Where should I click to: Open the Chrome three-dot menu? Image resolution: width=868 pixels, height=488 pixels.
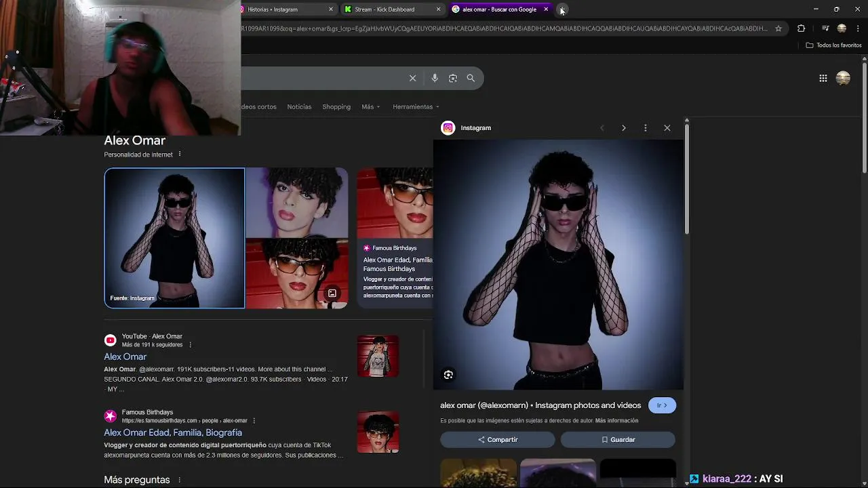pyautogui.click(x=859, y=28)
